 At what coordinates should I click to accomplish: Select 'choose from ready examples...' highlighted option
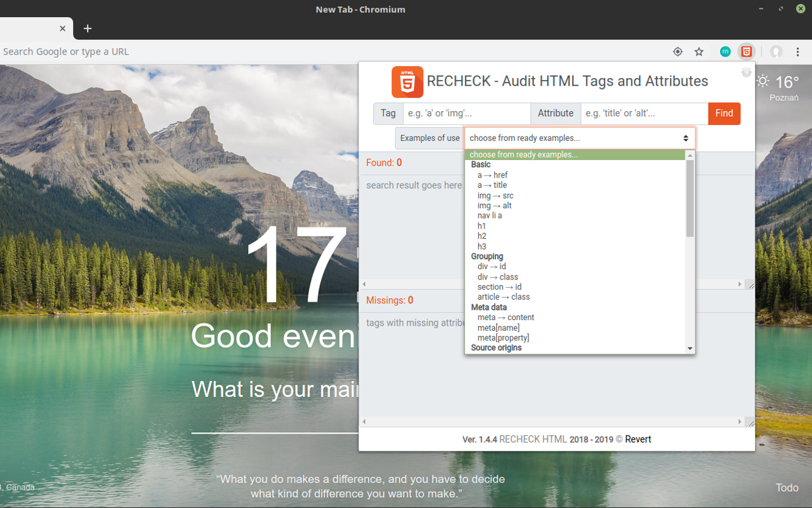click(575, 155)
